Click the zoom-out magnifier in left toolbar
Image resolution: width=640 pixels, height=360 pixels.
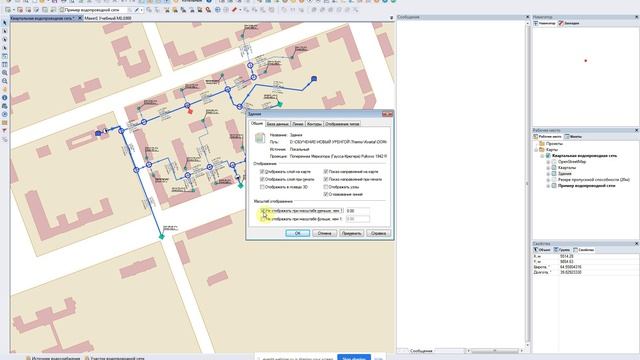tap(5, 81)
